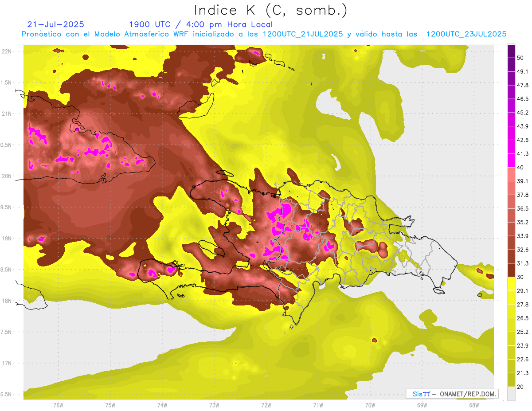Click the colorbar value "32.6"

click(x=523, y=250)
